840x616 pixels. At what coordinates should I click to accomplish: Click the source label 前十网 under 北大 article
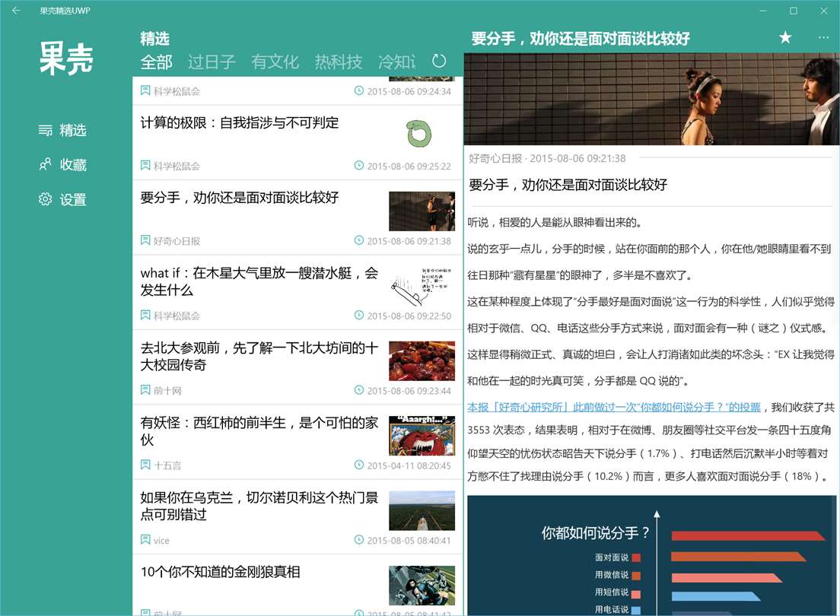click(x=167, y=390)
